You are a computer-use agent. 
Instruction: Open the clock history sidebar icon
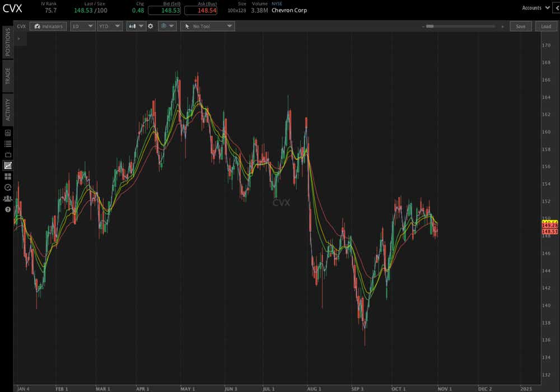click(x=8, y=188)
